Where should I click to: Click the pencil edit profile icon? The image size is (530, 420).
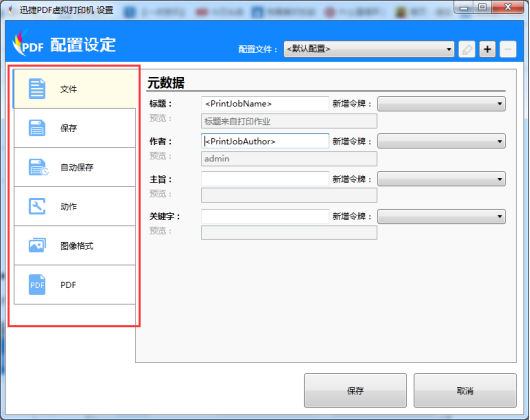pyautogui.click(x=467, y=49)
